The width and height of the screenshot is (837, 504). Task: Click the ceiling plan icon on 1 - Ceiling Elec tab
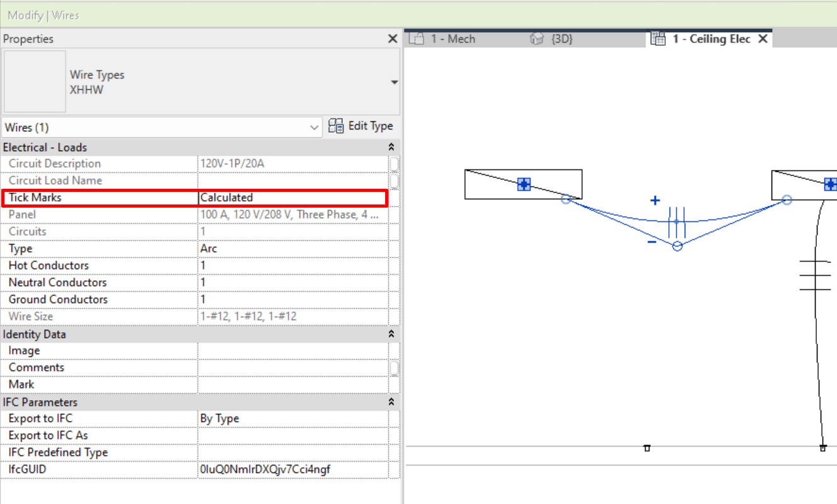click(x=658, y=39)
